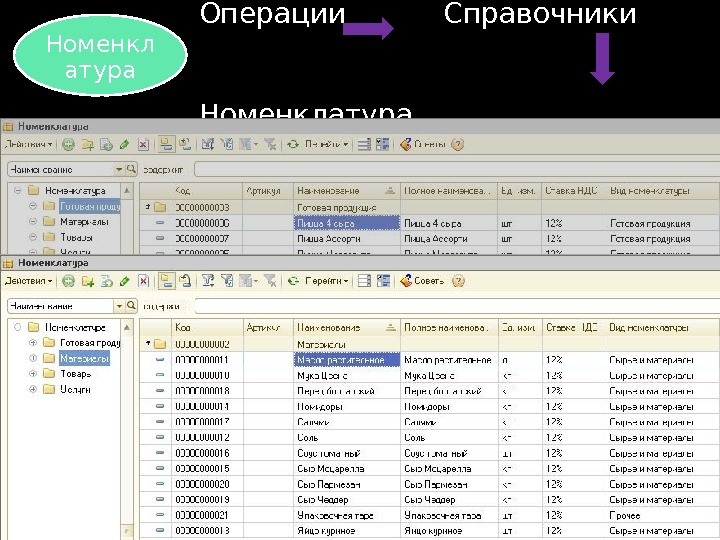Click help question icon in upper window toolbar
Viewport: 720px width, 540px height.
point(457,145)
